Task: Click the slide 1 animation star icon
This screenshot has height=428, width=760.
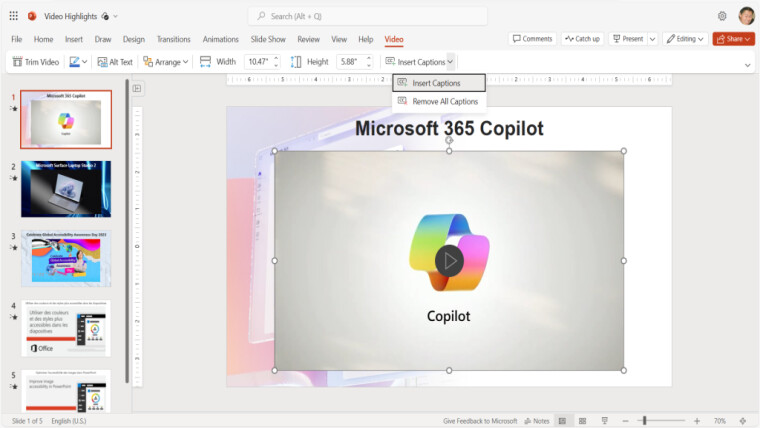Action: pos(14,109)
